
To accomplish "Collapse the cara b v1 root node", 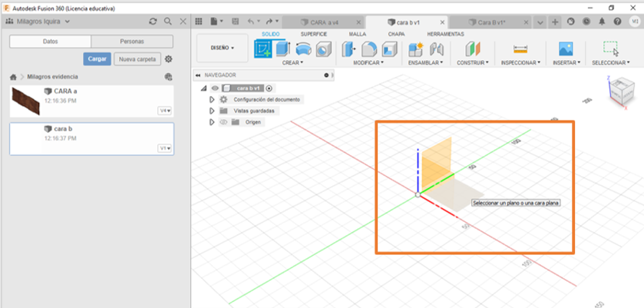I will click(x=203, y=88).
